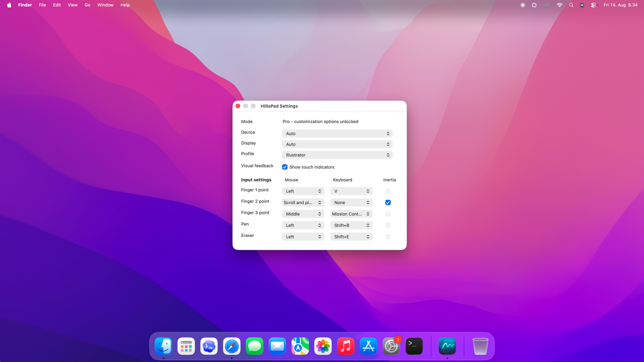Open Eraser Mouse dropdown
Image resolution: width=644 pixels, height=362 pixels.
303,237
